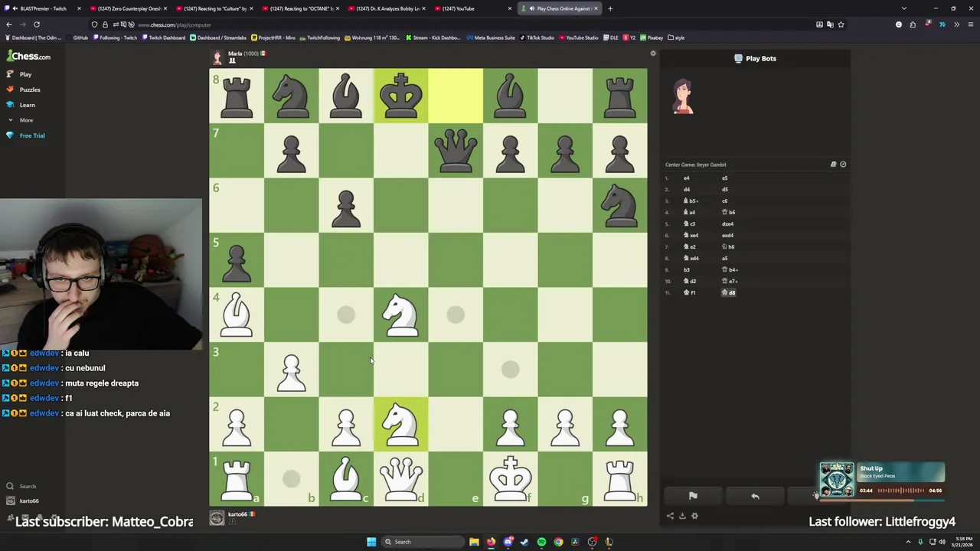Open Puzzles in the sidebar
This screenshot has height=551, width=980.
pos(23,90)
